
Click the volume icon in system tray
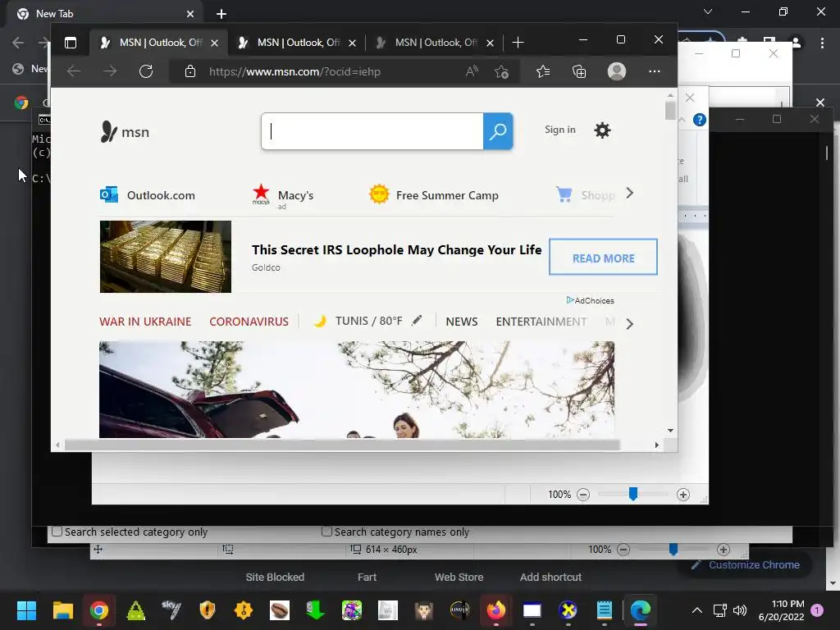point(739,610)
